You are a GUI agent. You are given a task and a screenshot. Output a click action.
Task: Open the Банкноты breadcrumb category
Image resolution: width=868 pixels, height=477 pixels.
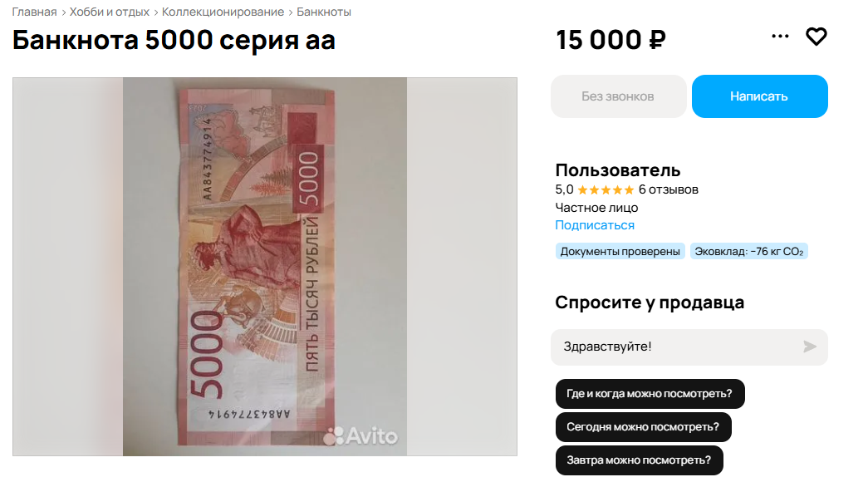(x=324, y=12)
